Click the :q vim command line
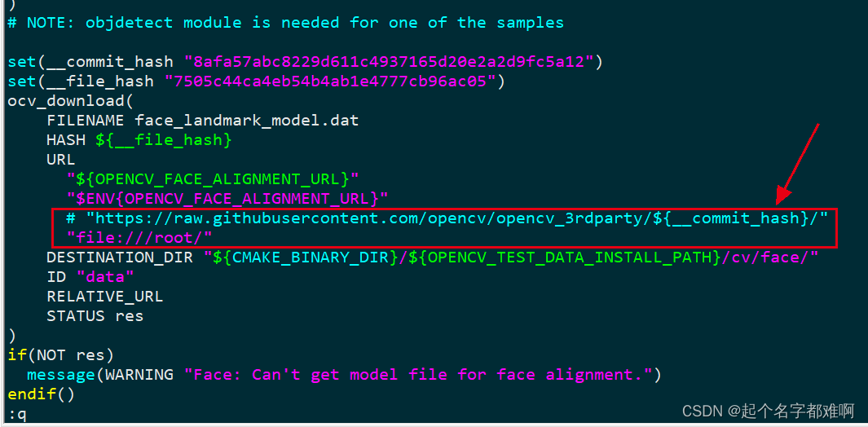The height and width of the screenshot is (427, 868). point(17,414)
